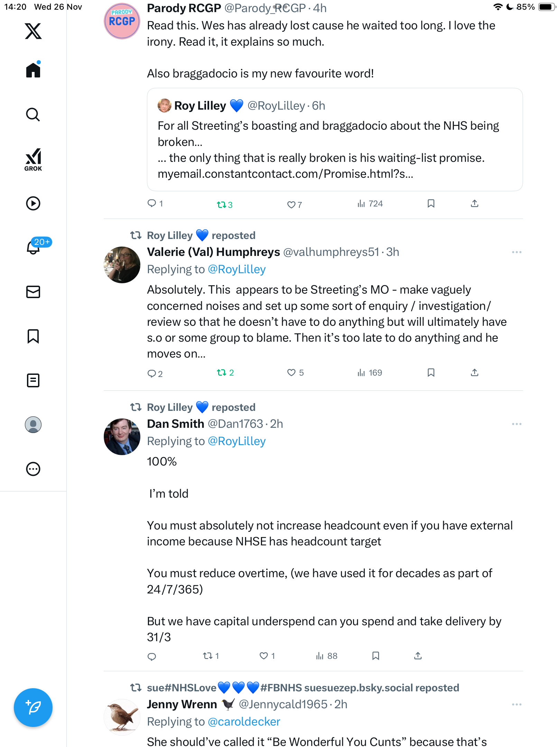Screen dimensions: 560x747
Task: Open the @caroldecker profile link
Action: [x=244, y=721]
